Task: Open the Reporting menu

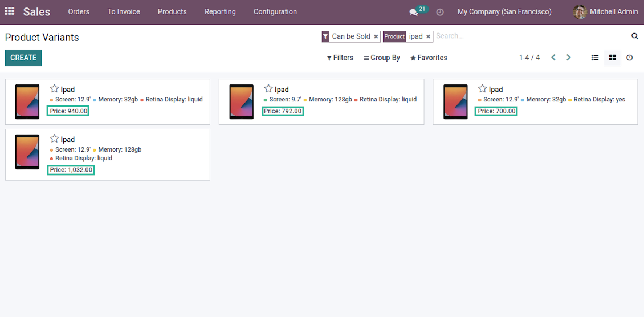Action: point(220,12)
